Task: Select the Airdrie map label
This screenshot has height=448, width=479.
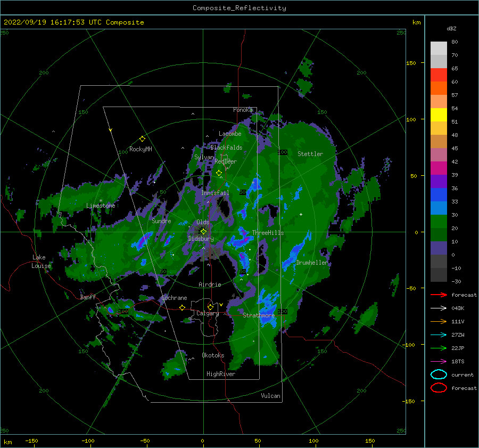Action: tap(210, 284)
